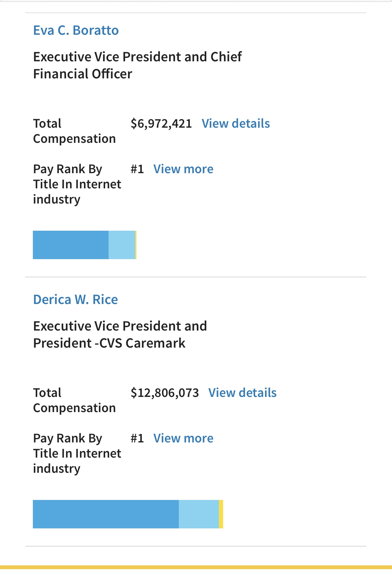View details of Eva Boratto's $6,972,421 compensation
This screenshot has width=392, height=572.
click(x=236, y=124)
